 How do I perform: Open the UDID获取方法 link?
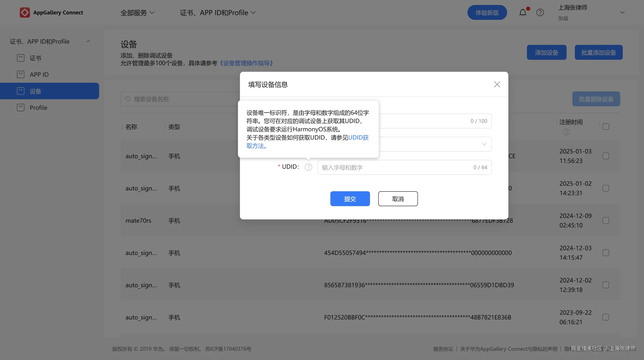(358, 138)
